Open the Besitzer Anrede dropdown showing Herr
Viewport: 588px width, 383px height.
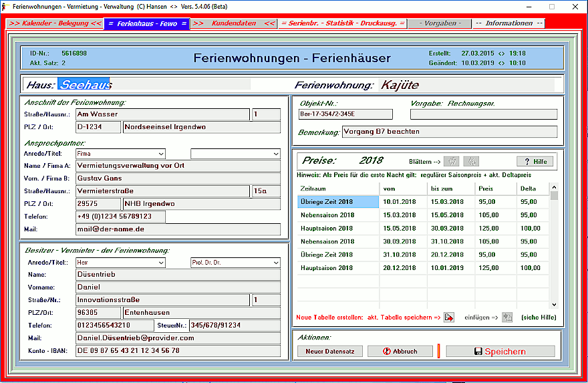coord(120,263)
